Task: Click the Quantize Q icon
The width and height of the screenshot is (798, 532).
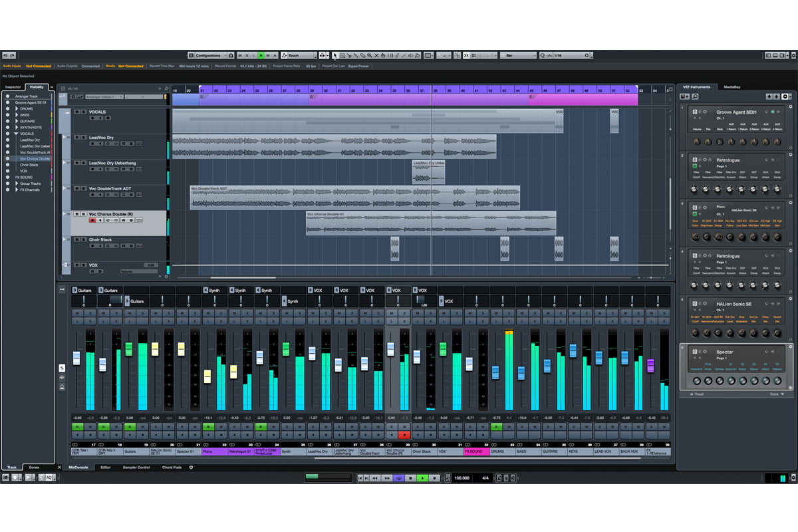Action: point(543,55)
